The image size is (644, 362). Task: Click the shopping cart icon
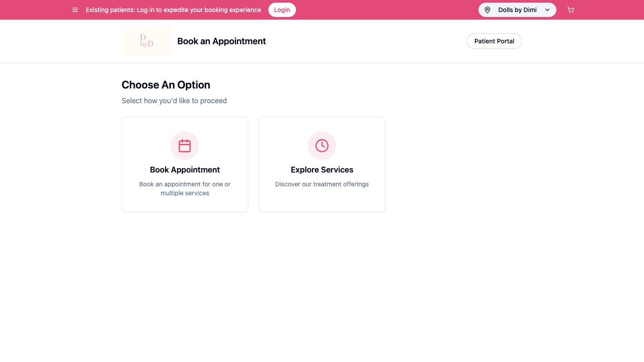pyautogui.click(x=570, y=10)
